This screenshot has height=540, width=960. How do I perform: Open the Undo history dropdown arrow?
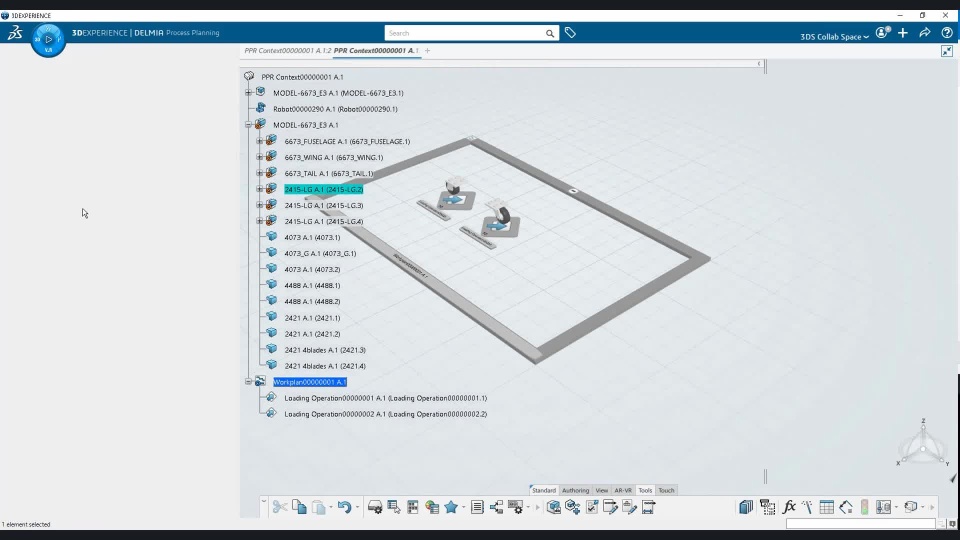pos(358,508)
